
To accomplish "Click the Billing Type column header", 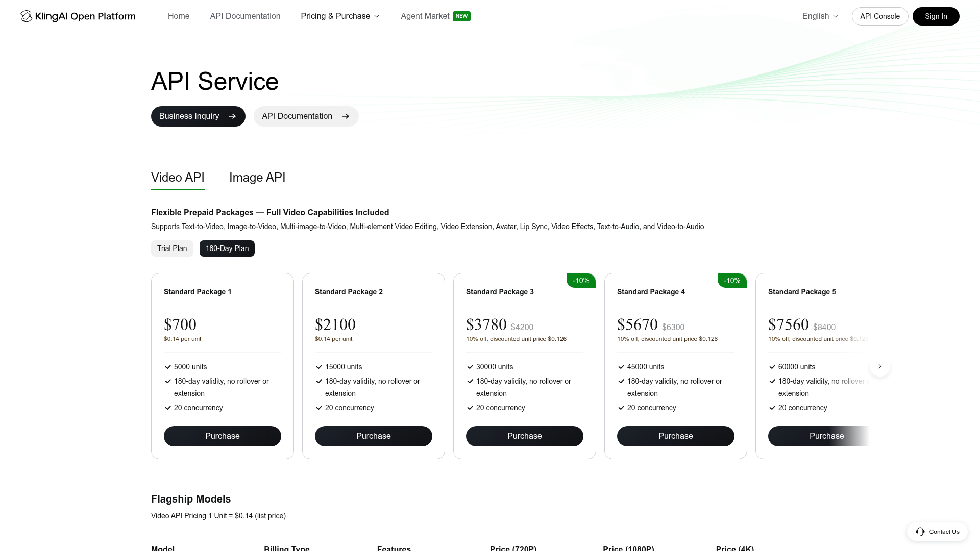I will click(x=287, y=548).
